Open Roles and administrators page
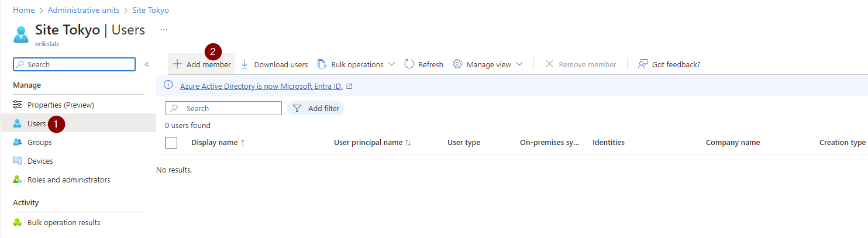The image size is (868, 238). [x=68, y=180]
